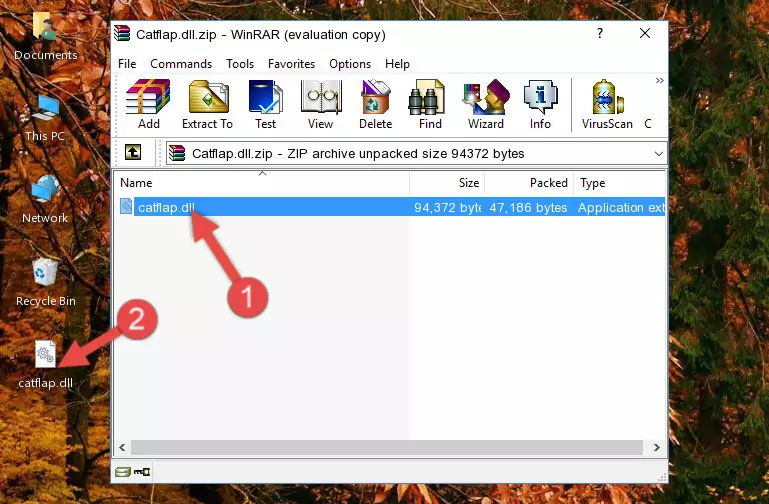Expand hidden toolbar buttons chevron

click(x=659, y=80)
